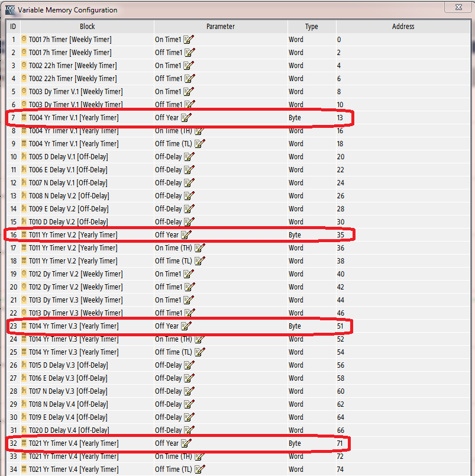Screen dimensions: 475x476
Task: Click edit icon for On Time (TH) row 17
Action: coord(199,248)
